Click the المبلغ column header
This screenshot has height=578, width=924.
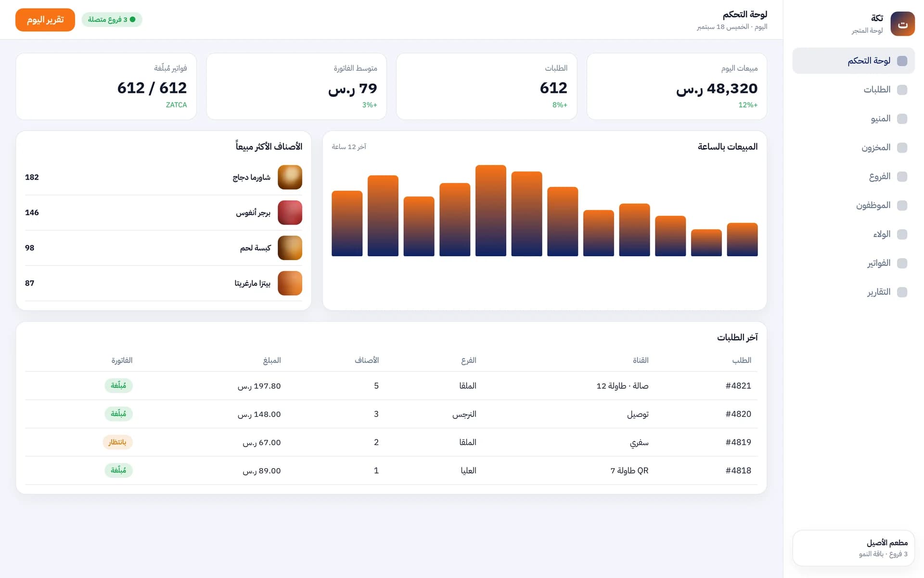(x=272, y=360)
